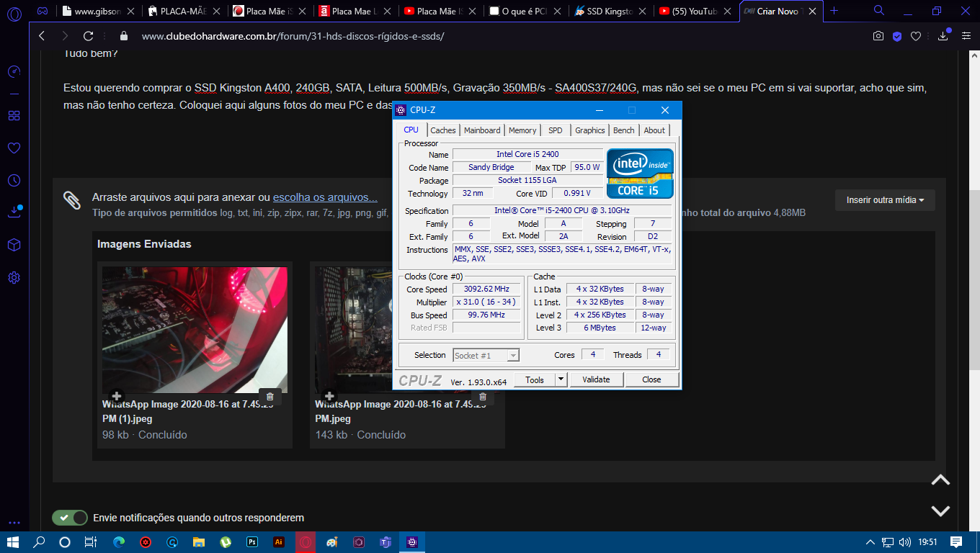Switch to the (55) YouTube browser tab
The image size is (980, 553).
(696, 11)
